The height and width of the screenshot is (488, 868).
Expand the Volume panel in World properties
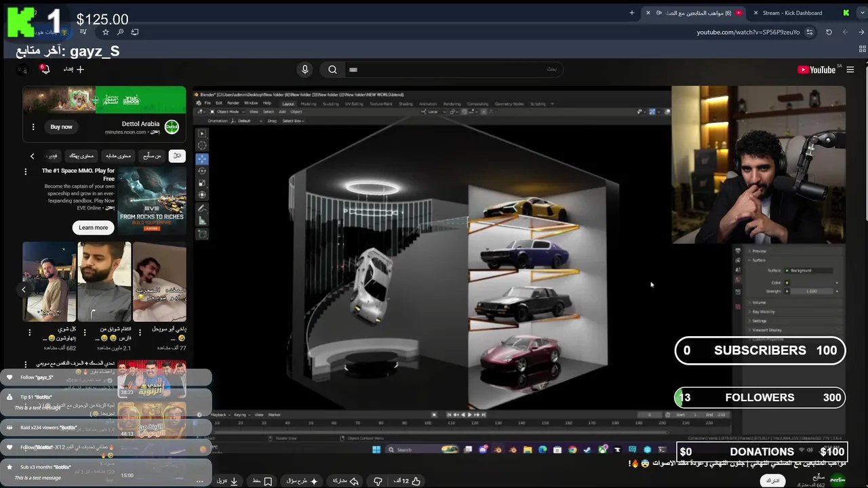tap(759, 302)
